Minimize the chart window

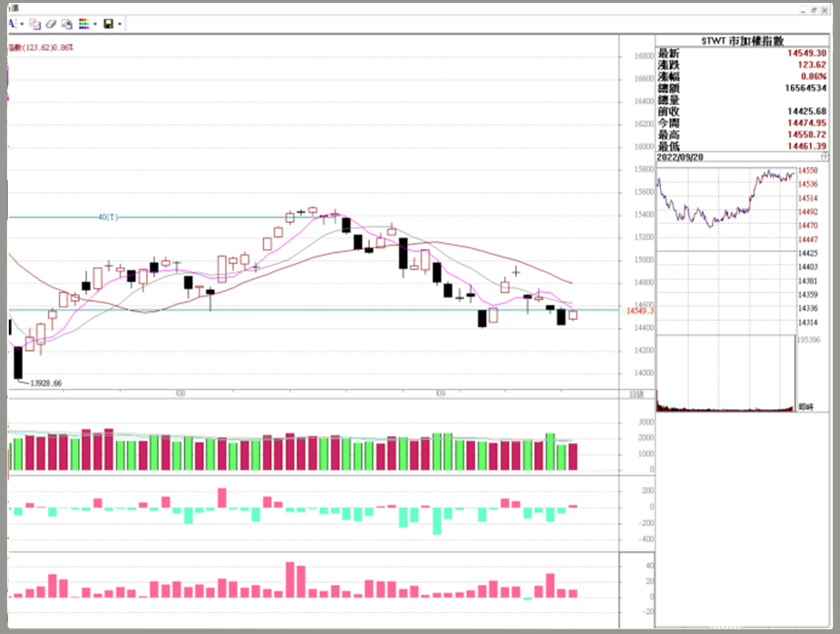tap(804, 10)
